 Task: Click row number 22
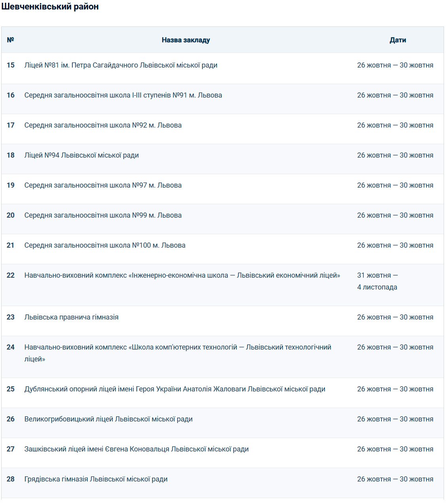(x=11, y=275)
